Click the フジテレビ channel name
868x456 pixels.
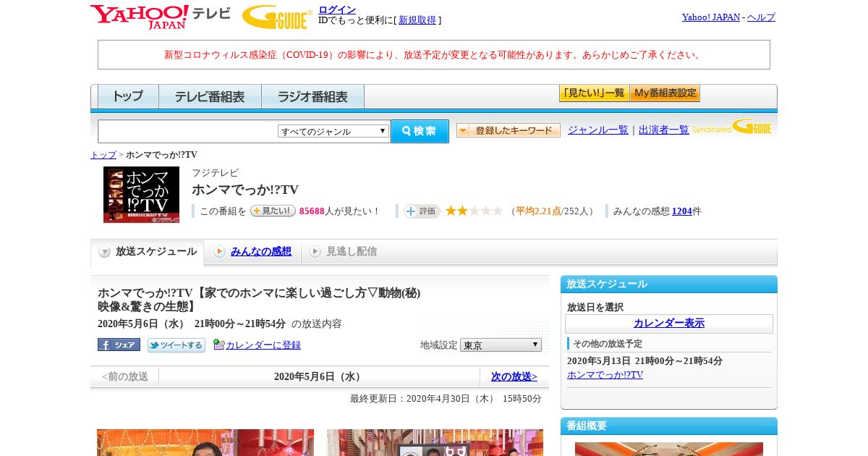pos(215,173)
